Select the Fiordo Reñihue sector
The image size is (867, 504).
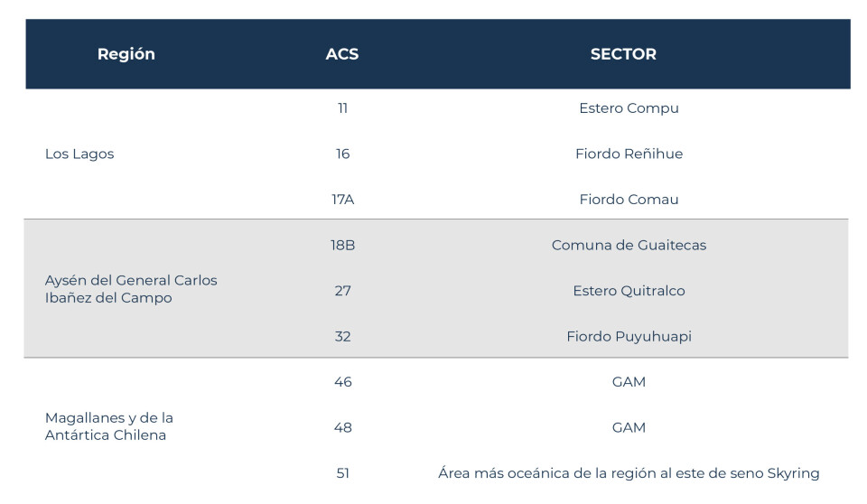(x=629, y=154)
